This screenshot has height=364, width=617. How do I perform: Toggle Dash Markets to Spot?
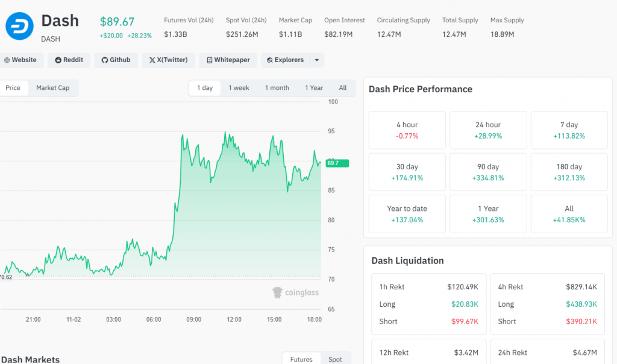pyautogui.click(x=335, y=359)
